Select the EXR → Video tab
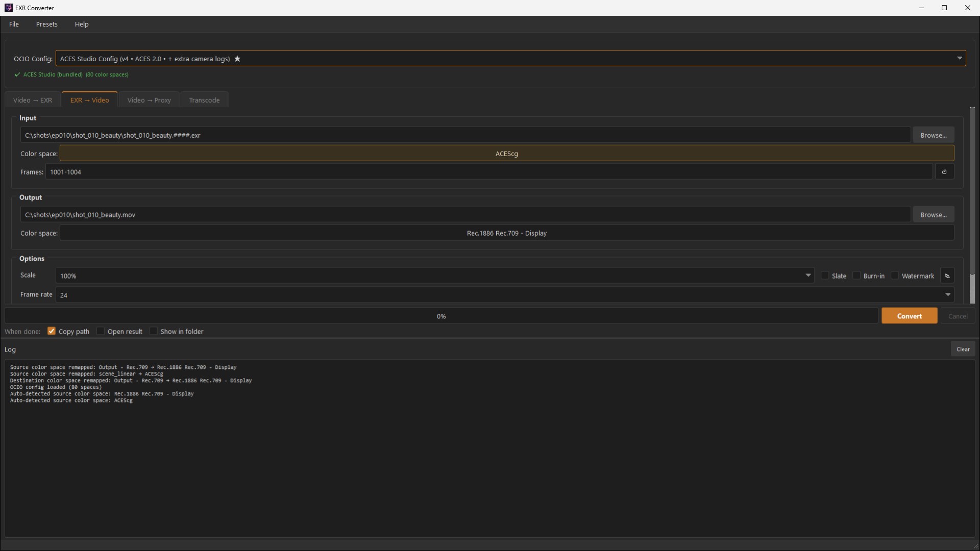980x551 pixels. point(90,100)
